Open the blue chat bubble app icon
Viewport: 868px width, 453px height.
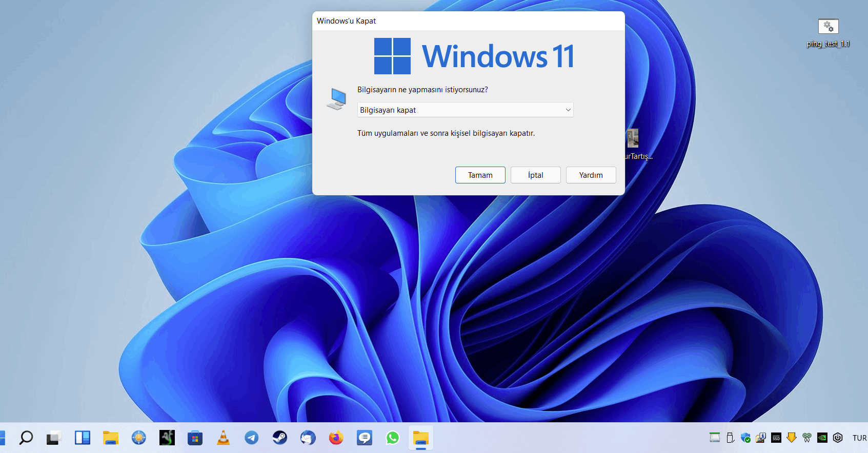tap(365, 438)
